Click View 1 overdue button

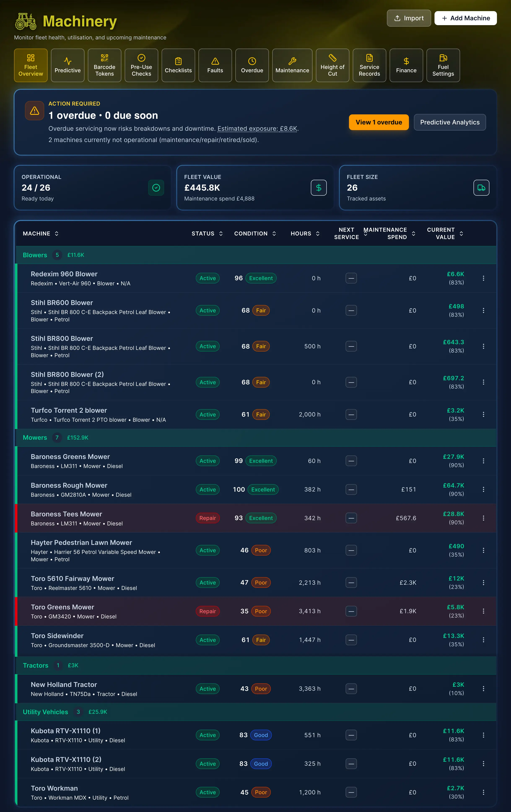click(x=379, y=122)
